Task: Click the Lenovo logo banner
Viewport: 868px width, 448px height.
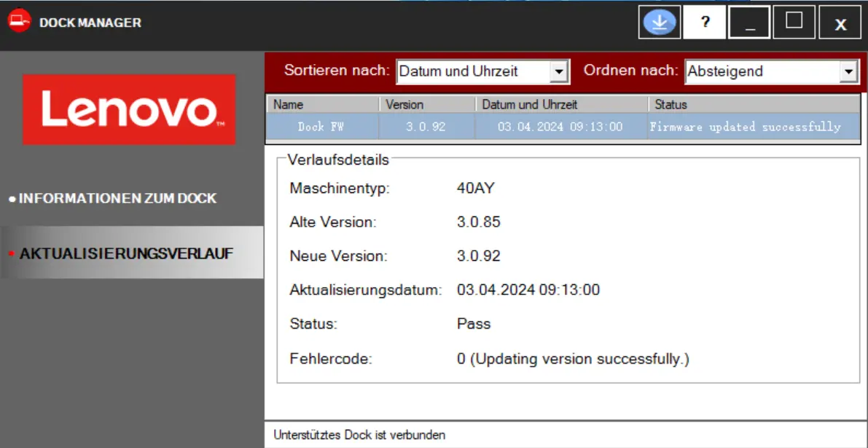Action: click(129, 109)
